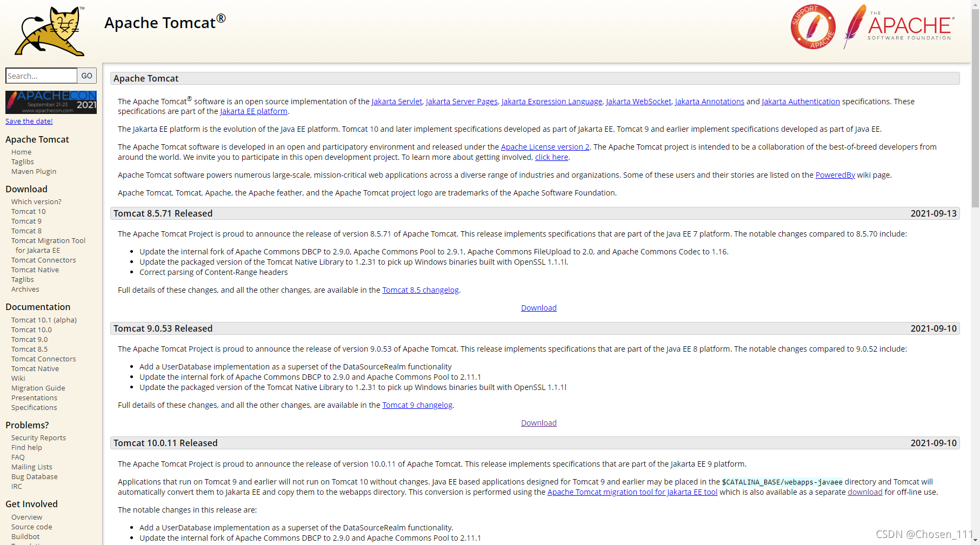
Task: Open the Tomcat 8.5 changelog link
Action: click(x=421, y=290)
